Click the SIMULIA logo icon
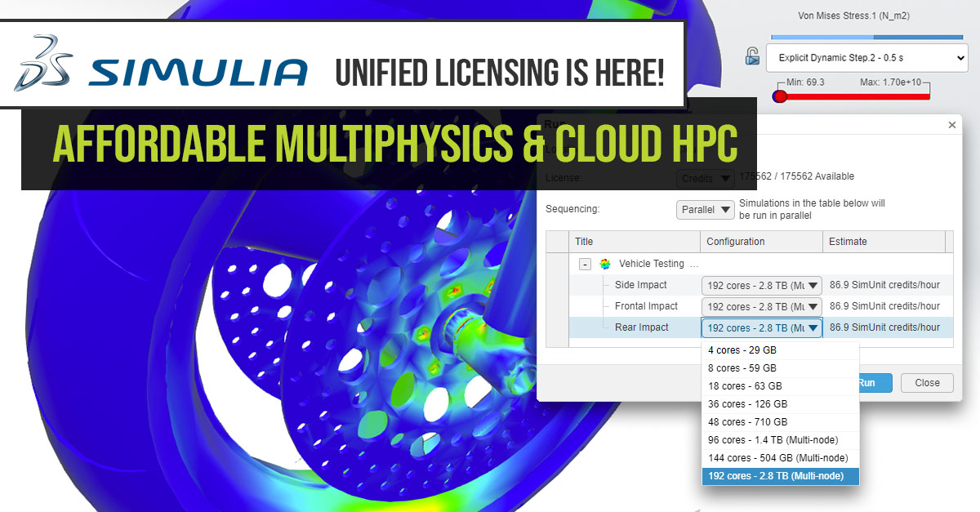Image resolution: width=980 pixels, height=512 pixels. [45, 64]
